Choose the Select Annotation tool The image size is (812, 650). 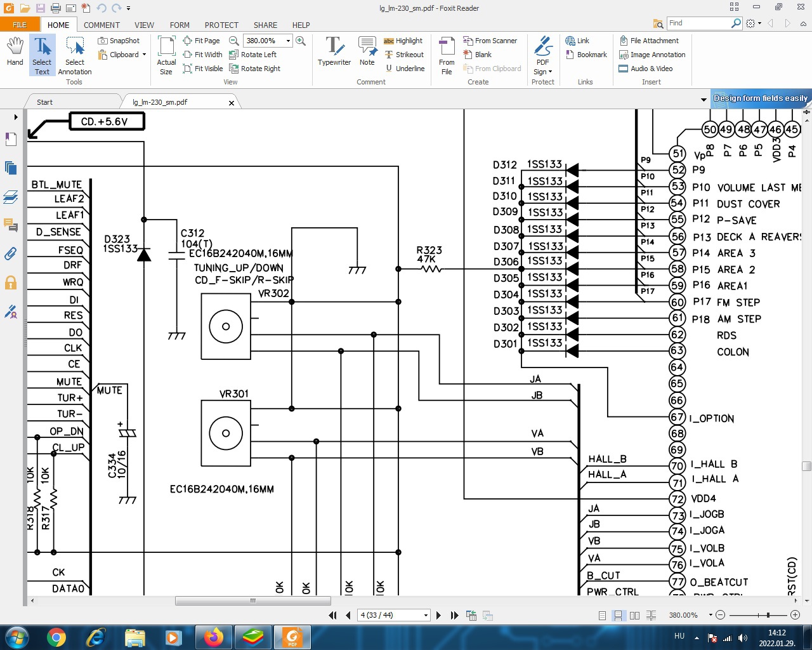(75, 56)
